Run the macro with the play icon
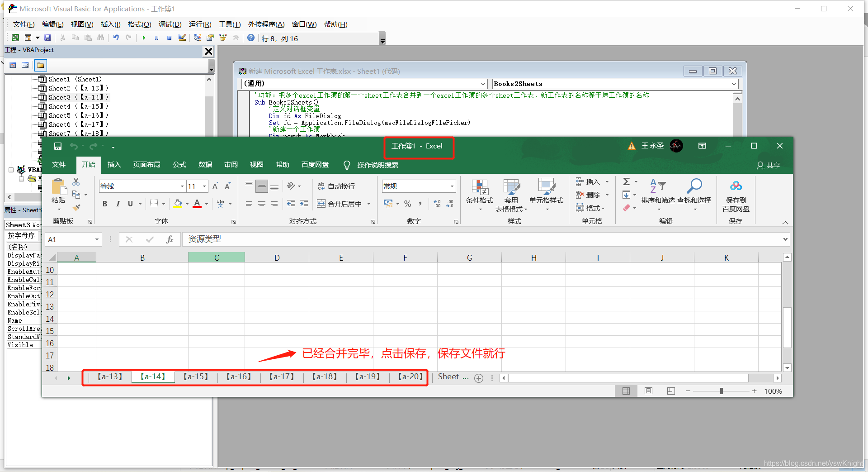868x472 pixels. point(144,38)
